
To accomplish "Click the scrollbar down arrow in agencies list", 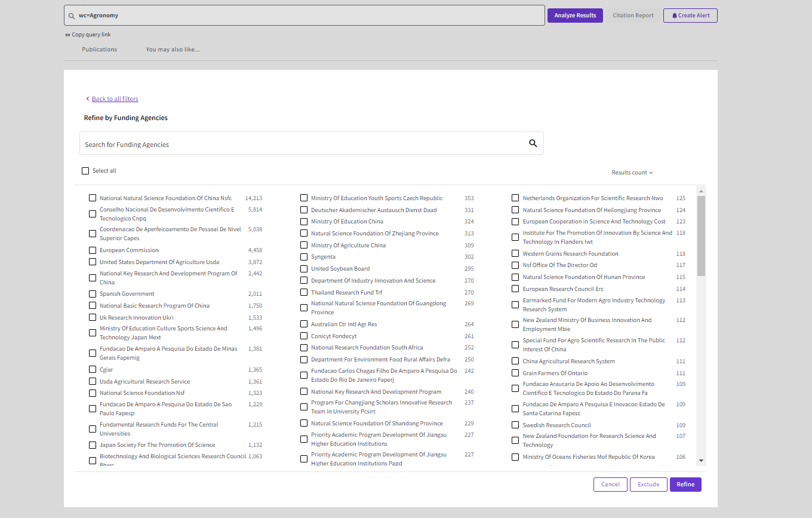I will click(x=701, y=461).
